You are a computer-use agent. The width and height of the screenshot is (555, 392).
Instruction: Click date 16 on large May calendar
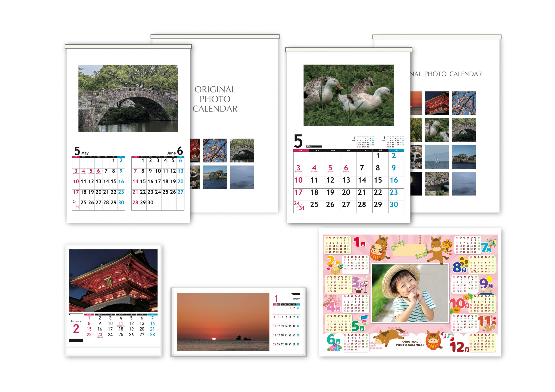coord(394,180)
